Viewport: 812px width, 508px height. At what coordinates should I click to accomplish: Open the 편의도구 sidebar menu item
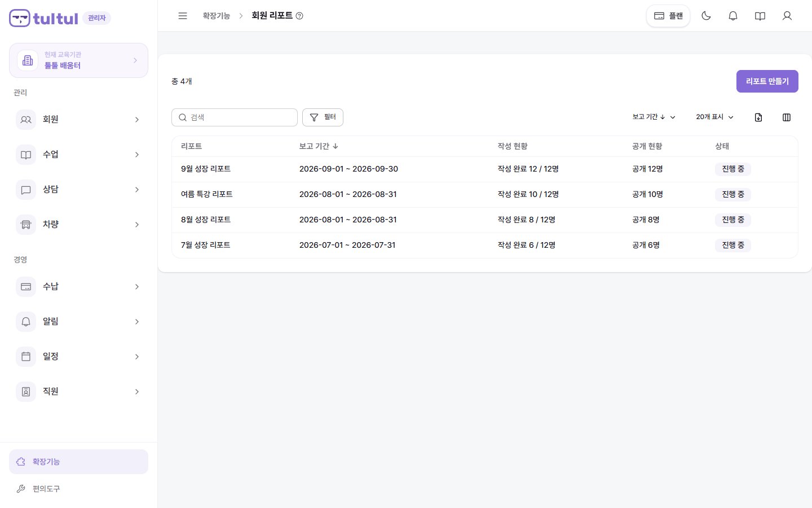click(x=78, y=489)
